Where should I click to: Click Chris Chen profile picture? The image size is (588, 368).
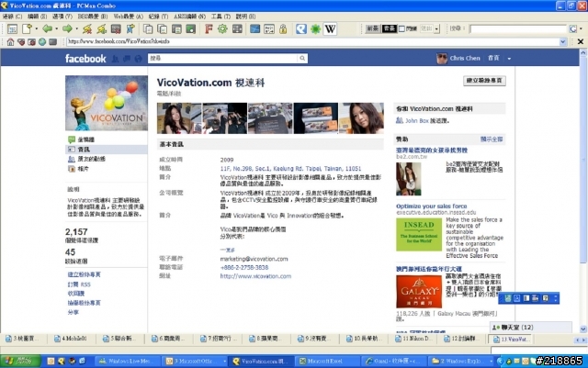tap(442, 58)
